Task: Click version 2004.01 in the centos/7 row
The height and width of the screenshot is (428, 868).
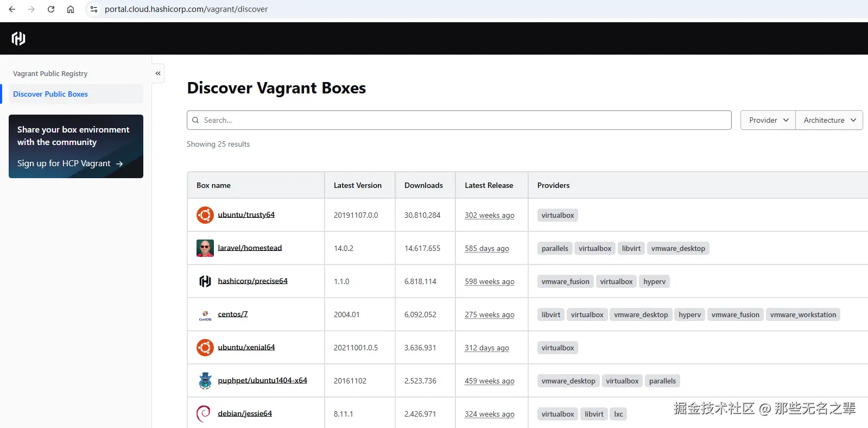Action: [x=346, y=314]
